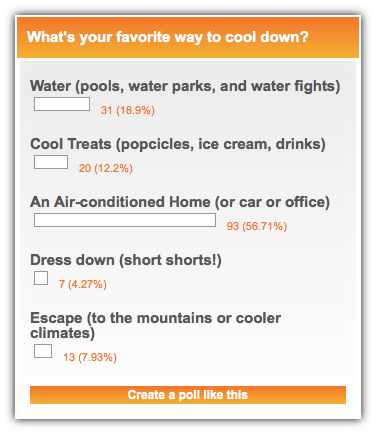The height and width of the screenshot is (440, 387).
Task: Select the Cool Treats option label
Action: (x=178, y=144)
